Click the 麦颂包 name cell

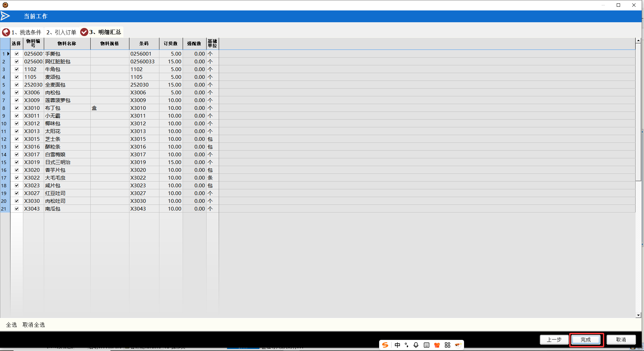(x=67, y=77)
